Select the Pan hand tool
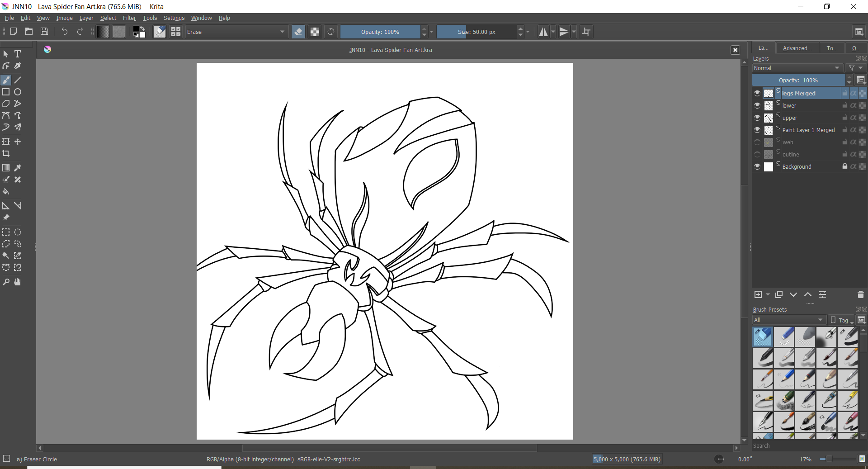This screenshot has height=469, width=868. pos(18,282)
